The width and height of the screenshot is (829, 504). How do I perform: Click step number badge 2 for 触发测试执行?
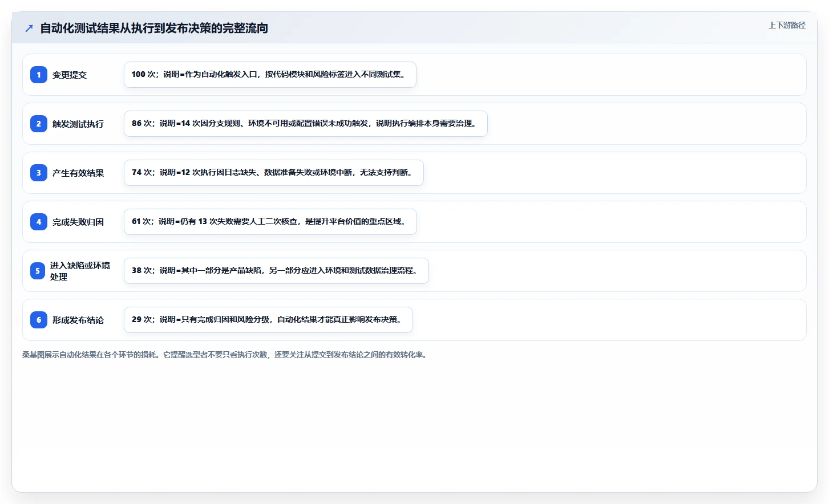(x=39, y=124)
